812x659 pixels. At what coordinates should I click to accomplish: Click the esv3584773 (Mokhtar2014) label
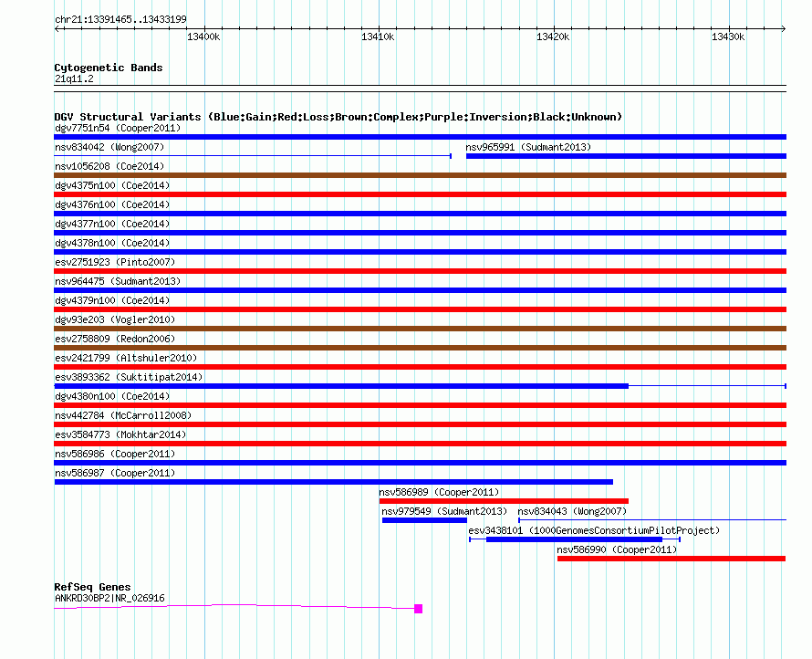120,434
